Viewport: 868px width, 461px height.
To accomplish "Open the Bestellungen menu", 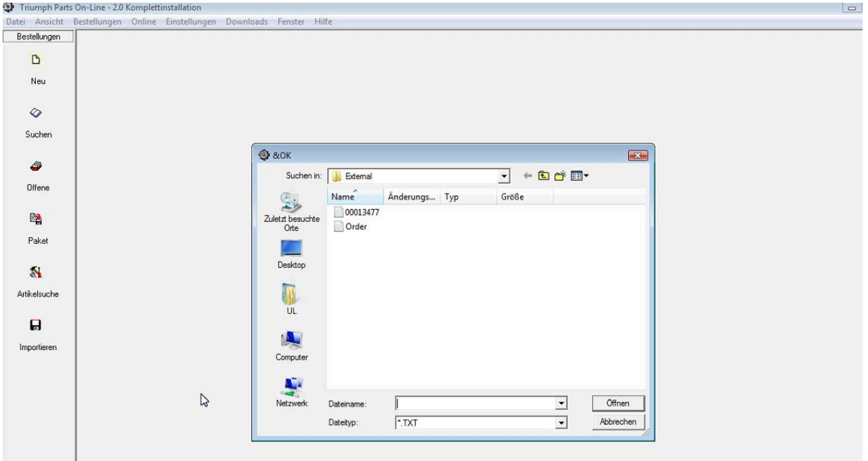I will 97,22.
